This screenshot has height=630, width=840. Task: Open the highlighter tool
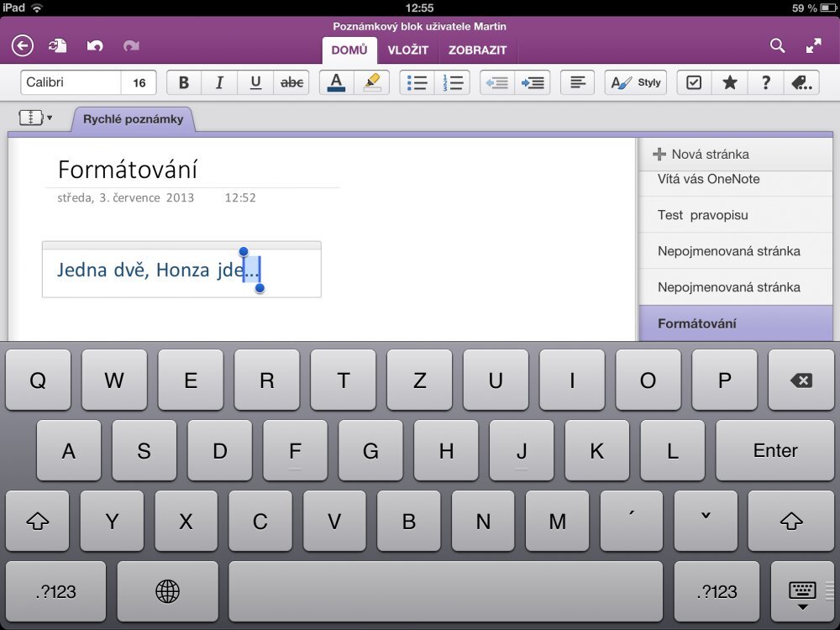pyautogui.click(x=370, y=81)
